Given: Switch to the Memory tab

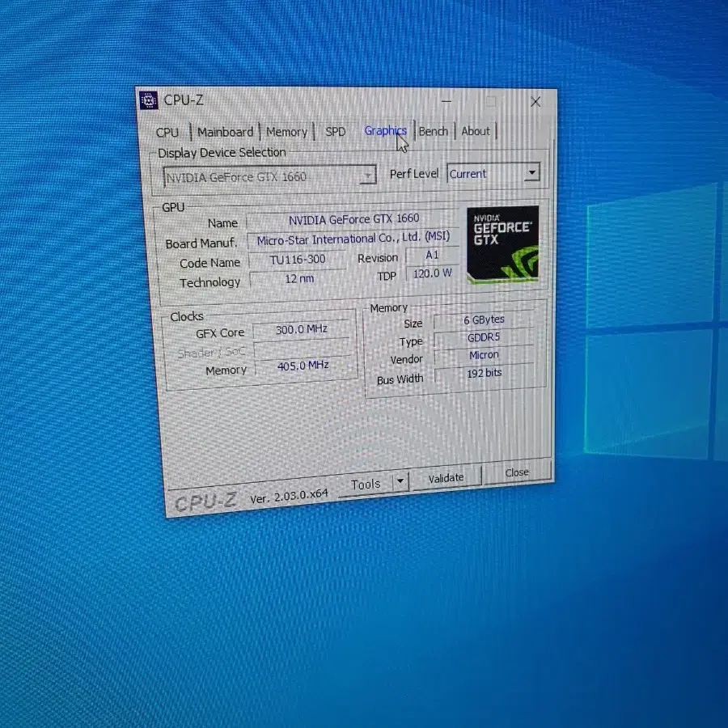Looking at the screenshot, I should pyautogui.click(x=286, y=132).
